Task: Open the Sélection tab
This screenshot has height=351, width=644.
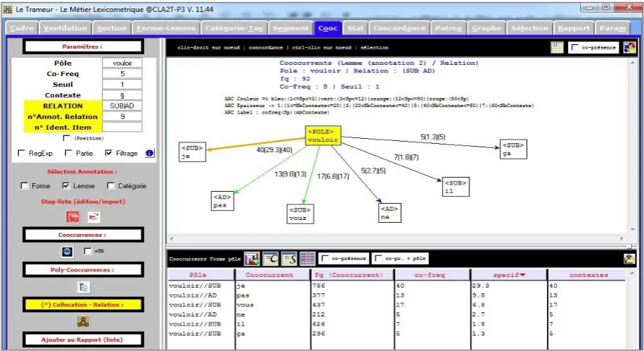Action: pyautogui.click(x=529, y=28)
